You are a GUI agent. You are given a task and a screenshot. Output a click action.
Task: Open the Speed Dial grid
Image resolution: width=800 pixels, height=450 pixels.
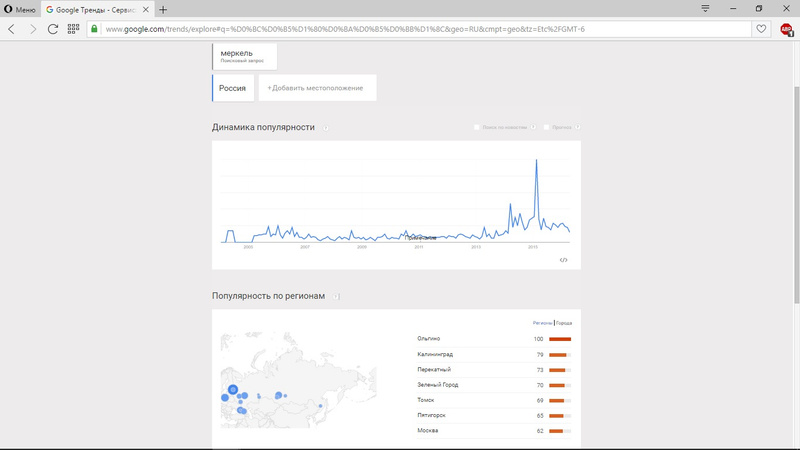tap(73, 29)
